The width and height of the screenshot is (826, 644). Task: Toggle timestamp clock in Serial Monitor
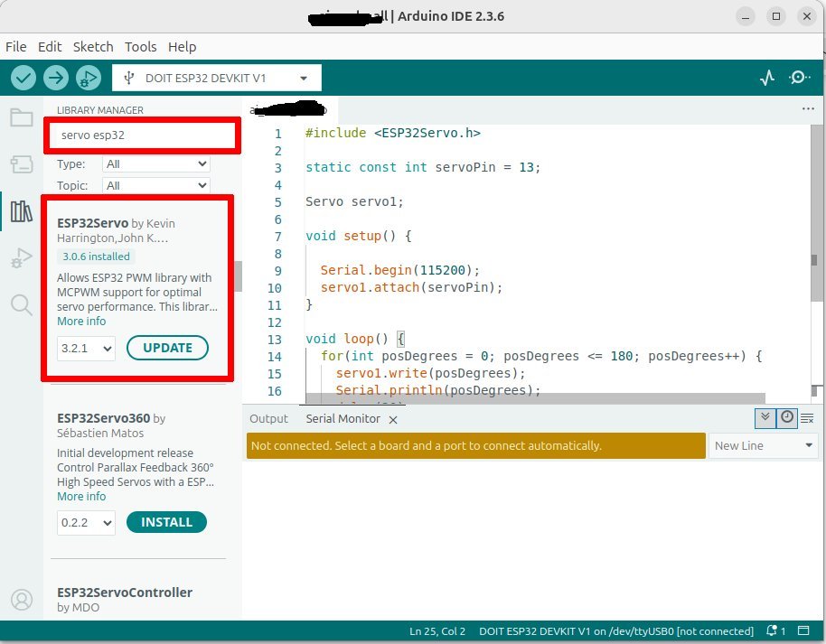[x=787, y=418]
